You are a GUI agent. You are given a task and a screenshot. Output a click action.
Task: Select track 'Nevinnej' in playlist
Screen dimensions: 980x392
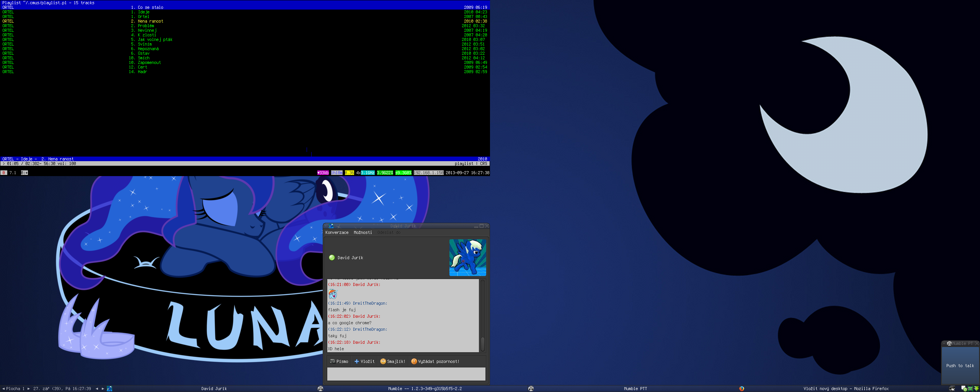click(245, 30)
